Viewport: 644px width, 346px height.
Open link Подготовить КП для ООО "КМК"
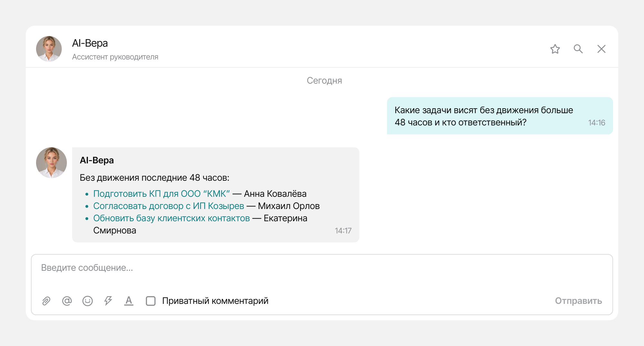[161, 194]
